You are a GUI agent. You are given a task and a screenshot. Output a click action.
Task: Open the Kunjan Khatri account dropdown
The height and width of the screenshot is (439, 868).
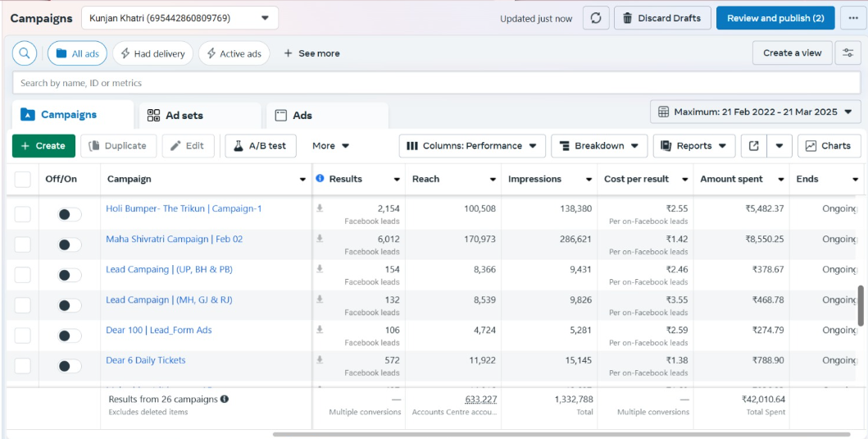coord(180,18)
